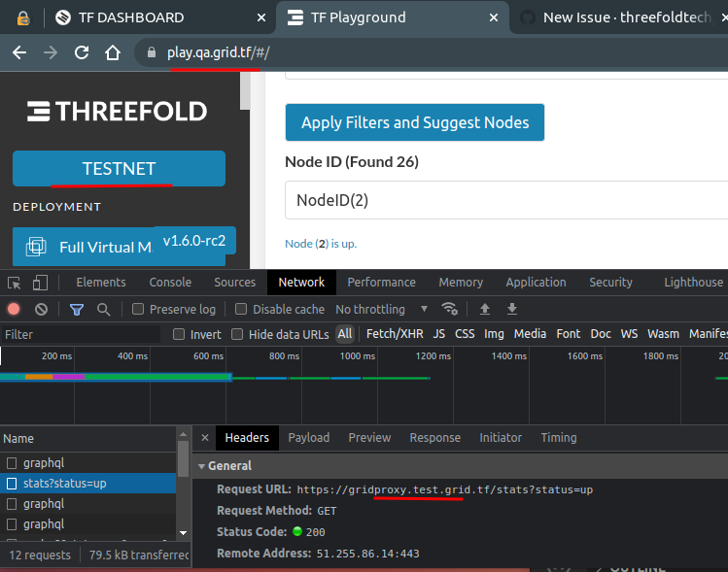This screenshot has width=728, height=572.
Task: Import HAR file with upload arrow
Action: 485,309
